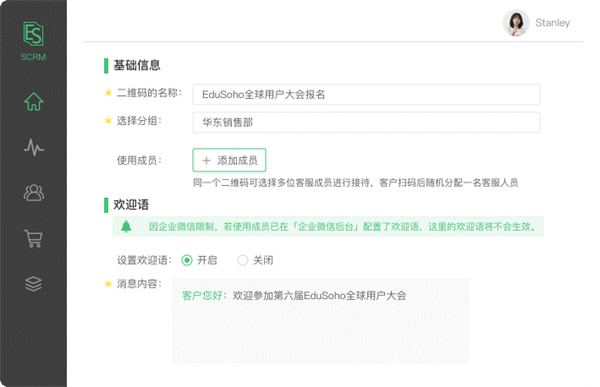The image size is (600, 387).
Task: Open the stacked layers icon in sidebar
Action: click(x=33, y=284)
